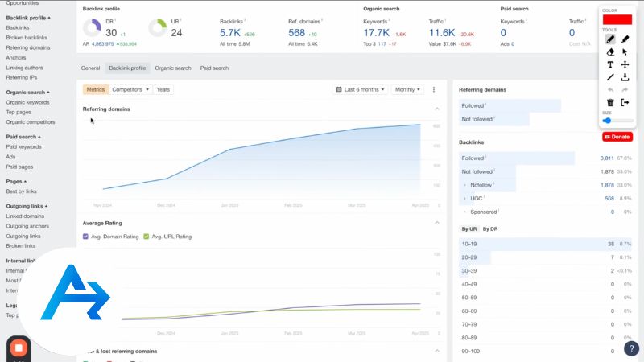This screenshot has width=644, height=362.
Task: Click the 17.7K organic Keywords value
Action: (x=376, y=33)
